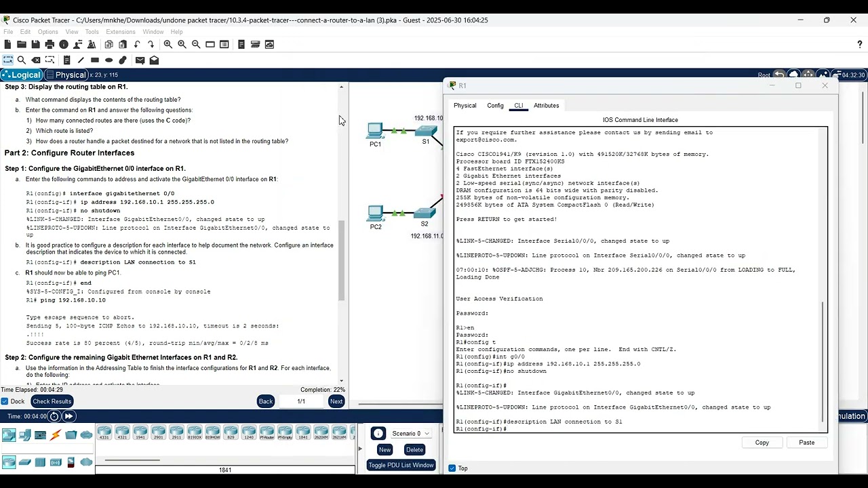The width and height of the screenshot is (868, 488).
Task: Select the Add Simple PDU envelope
Action: pyautogui.click(x=140, y=60)
